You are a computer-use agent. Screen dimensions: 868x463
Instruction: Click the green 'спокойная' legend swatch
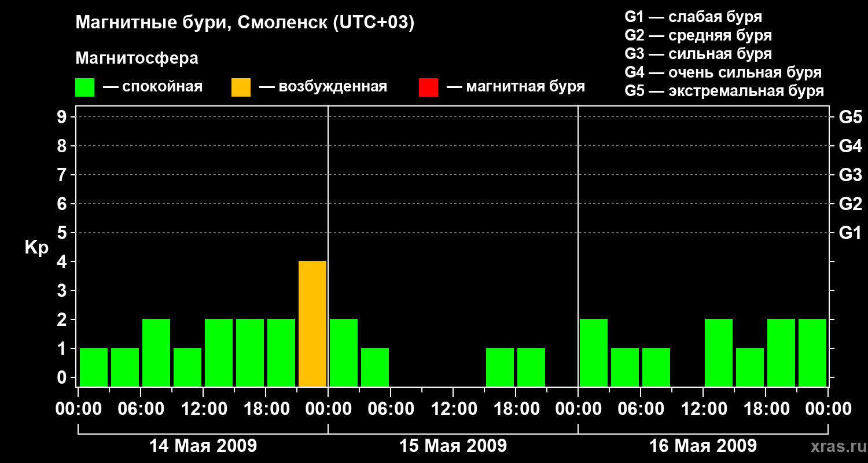click(x=84, y=87)
